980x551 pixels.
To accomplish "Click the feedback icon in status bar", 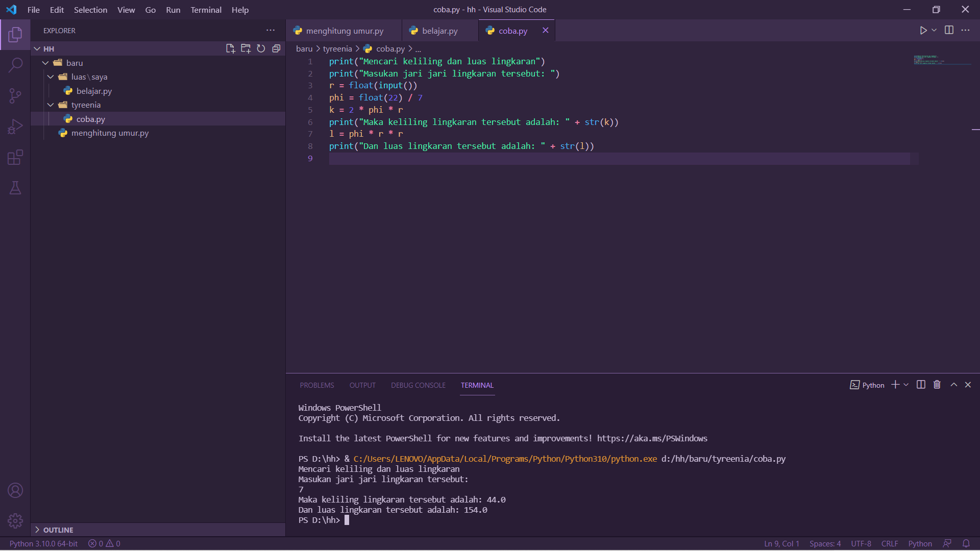I will point(947,544).
